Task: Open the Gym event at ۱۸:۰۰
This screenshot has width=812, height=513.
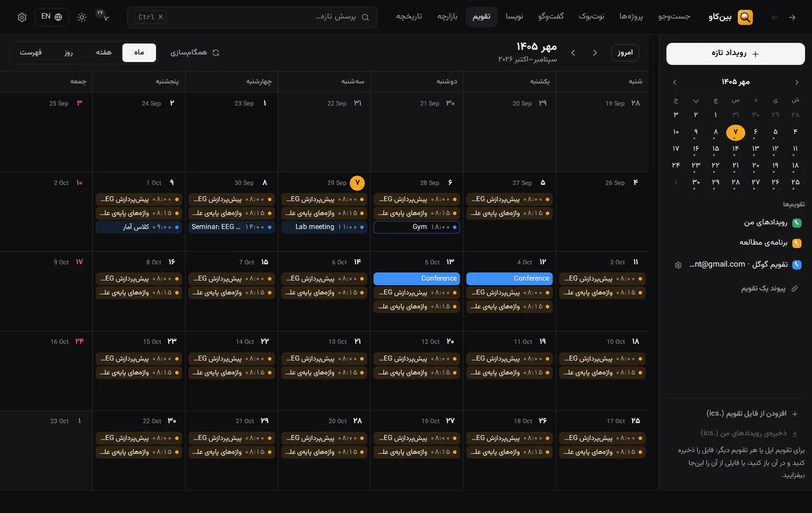Action: pyautogui.click(x=416, y=227)
